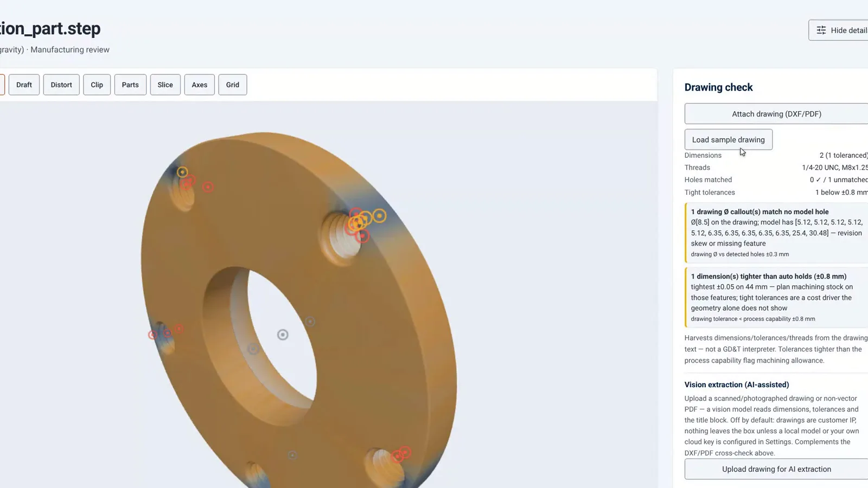868x488 pixels.
Task: Click the 'Vision extraction (AI-assisted)' heading
Action: pos(737,384)
